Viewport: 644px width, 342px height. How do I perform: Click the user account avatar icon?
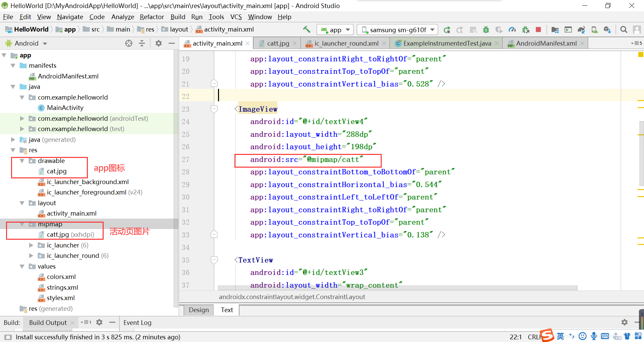pos(637,30)
